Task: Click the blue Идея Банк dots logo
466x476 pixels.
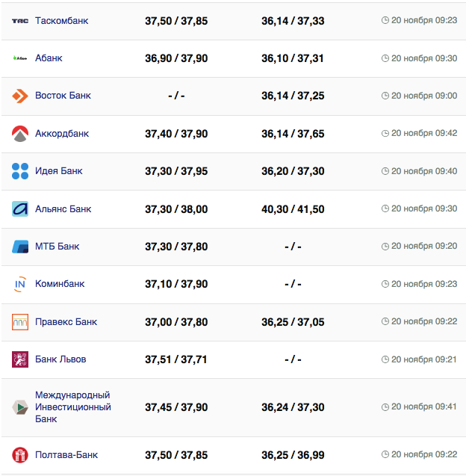Action: tap(20, 171)
